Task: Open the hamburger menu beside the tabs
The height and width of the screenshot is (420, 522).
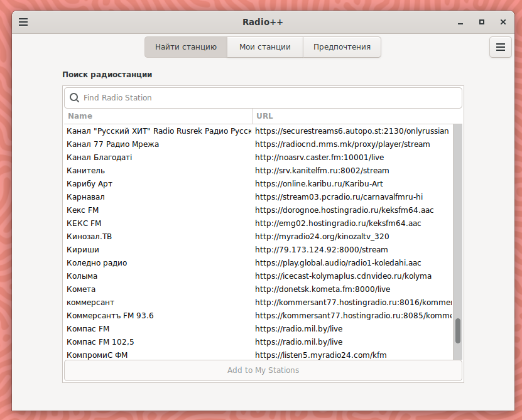Action: (x=501, y=47)
